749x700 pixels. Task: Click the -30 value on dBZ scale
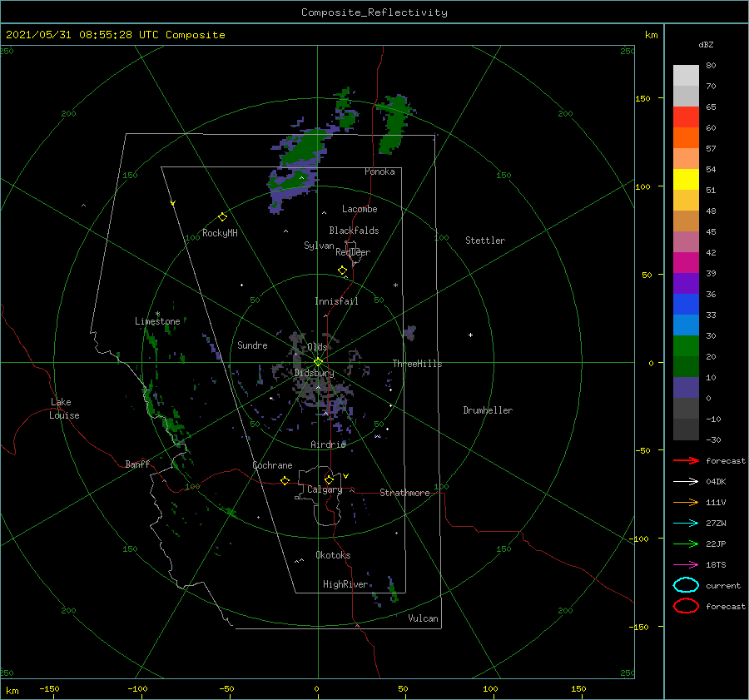(713, 439)
